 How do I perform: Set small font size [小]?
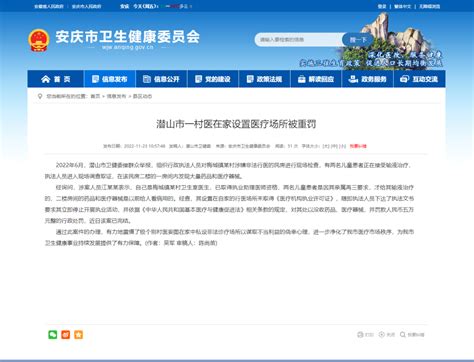tap(343, 146)
